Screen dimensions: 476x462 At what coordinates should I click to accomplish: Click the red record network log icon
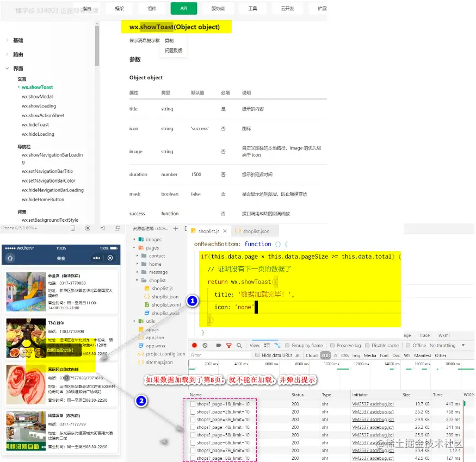tap(194, 345)
